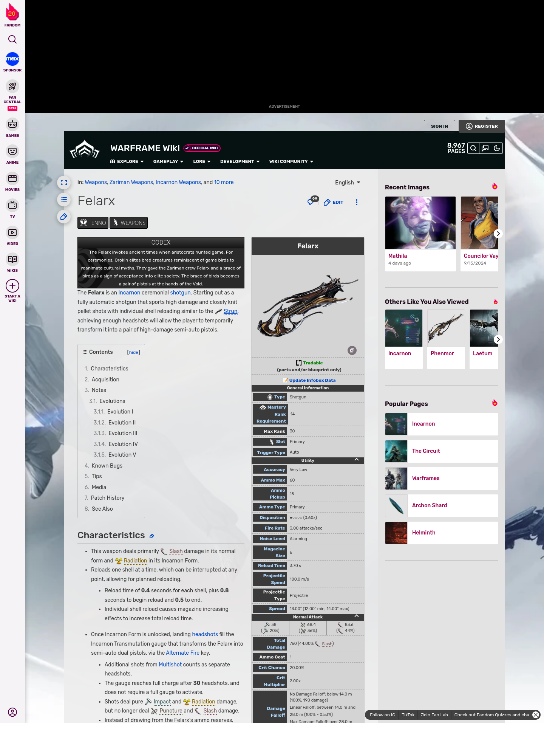The image size is (544, 756).
Task: Open the Alternate Fire link
Action: pos(182,653)
